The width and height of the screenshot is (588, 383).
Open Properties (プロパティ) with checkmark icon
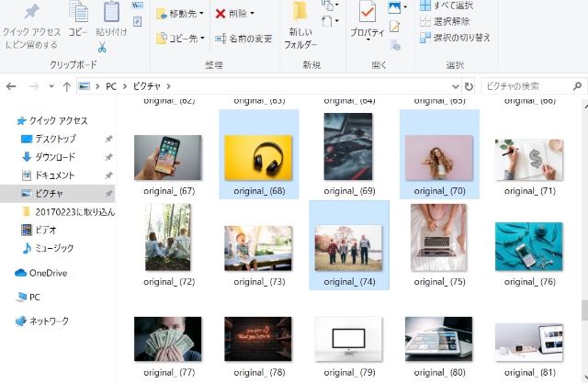tap(367, 20)
